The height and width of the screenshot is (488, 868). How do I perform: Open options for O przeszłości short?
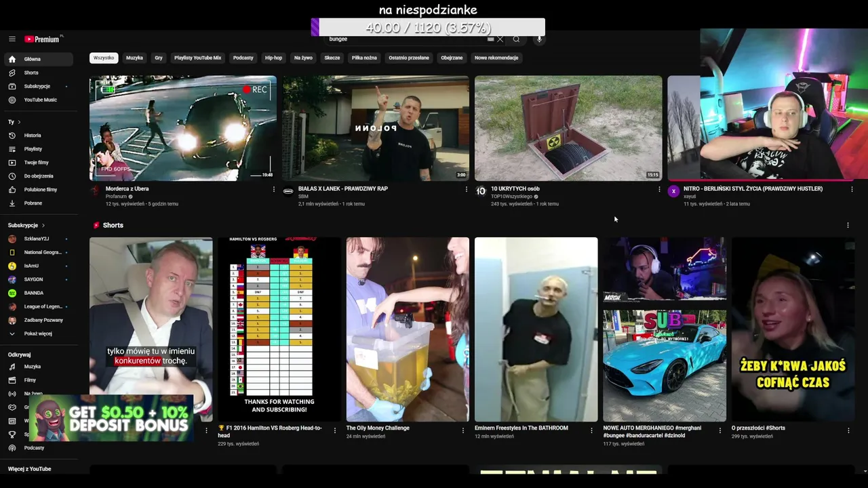tap(848, 430)
